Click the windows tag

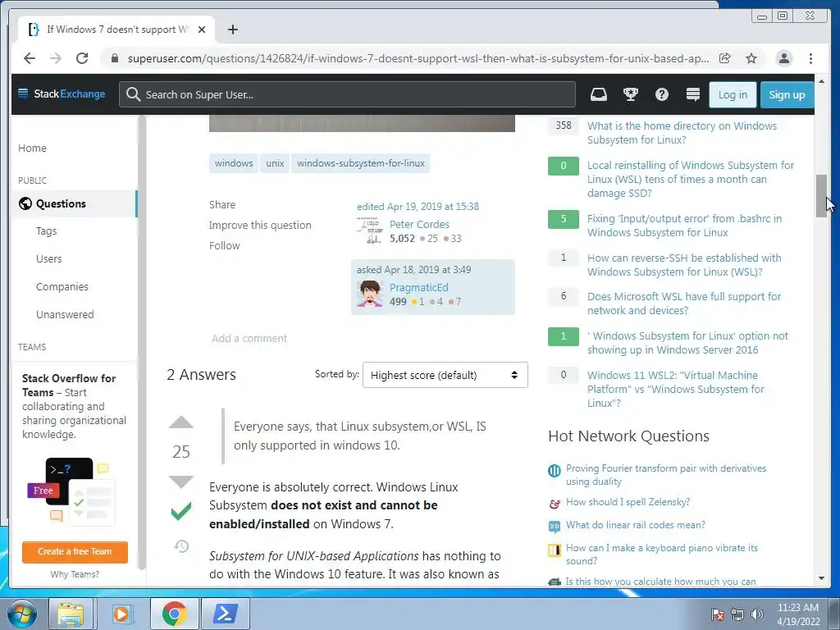[234, 163]
